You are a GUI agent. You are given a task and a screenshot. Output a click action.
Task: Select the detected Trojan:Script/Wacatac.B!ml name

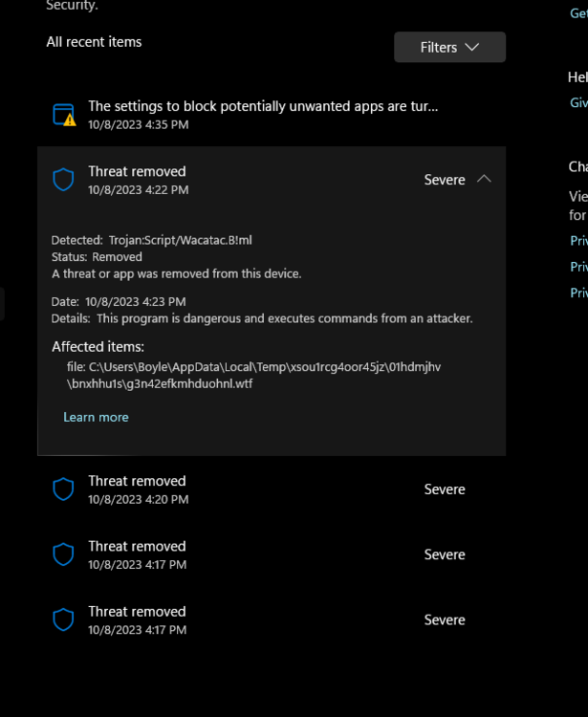(180, 240)
